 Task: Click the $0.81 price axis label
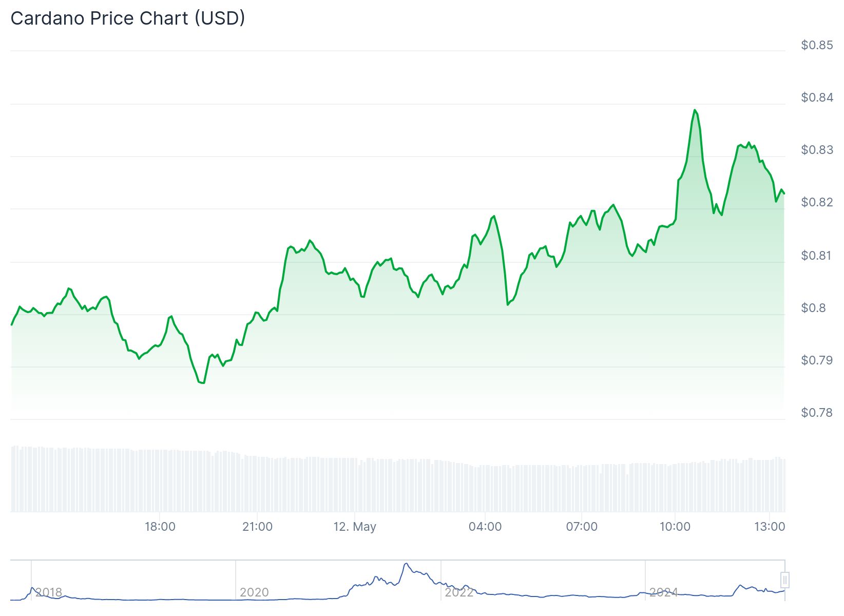pos(817,256)
